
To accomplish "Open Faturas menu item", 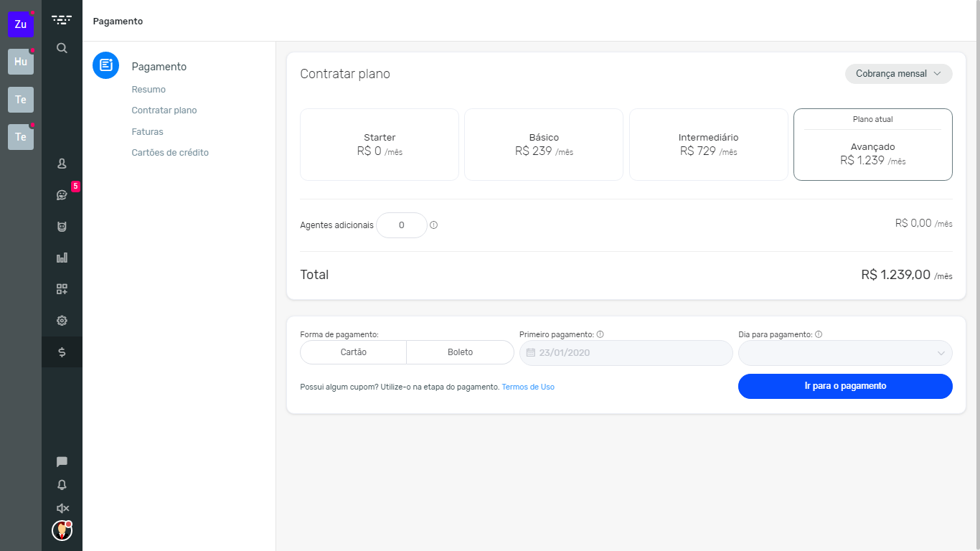I will tap(147, 132).
